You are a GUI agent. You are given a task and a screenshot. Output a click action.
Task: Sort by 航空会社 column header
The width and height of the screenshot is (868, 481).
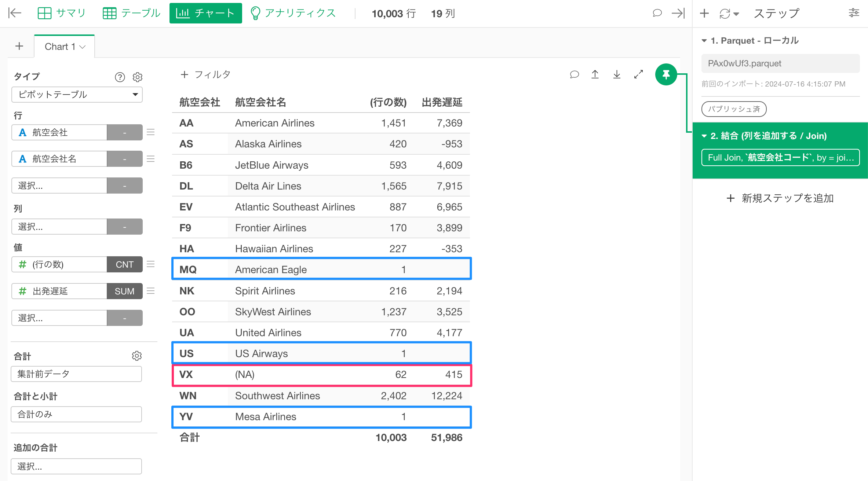(x=200, y=102)
